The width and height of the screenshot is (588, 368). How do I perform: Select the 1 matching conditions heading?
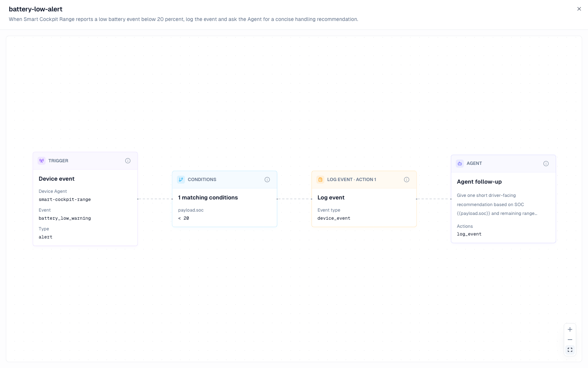point(208,198)
